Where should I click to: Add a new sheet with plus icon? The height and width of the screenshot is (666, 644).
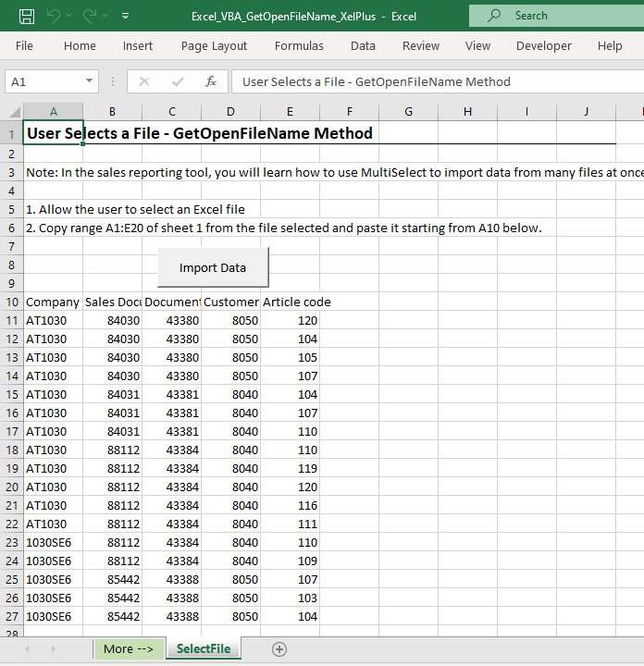coord(279,649)
